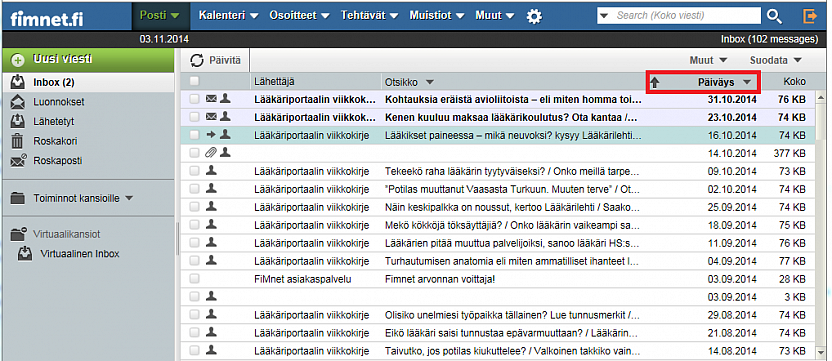832x361 pixels.
Task: Tick checkbox of the 23.10.2014 message
Action: click(x=195, y=117)
